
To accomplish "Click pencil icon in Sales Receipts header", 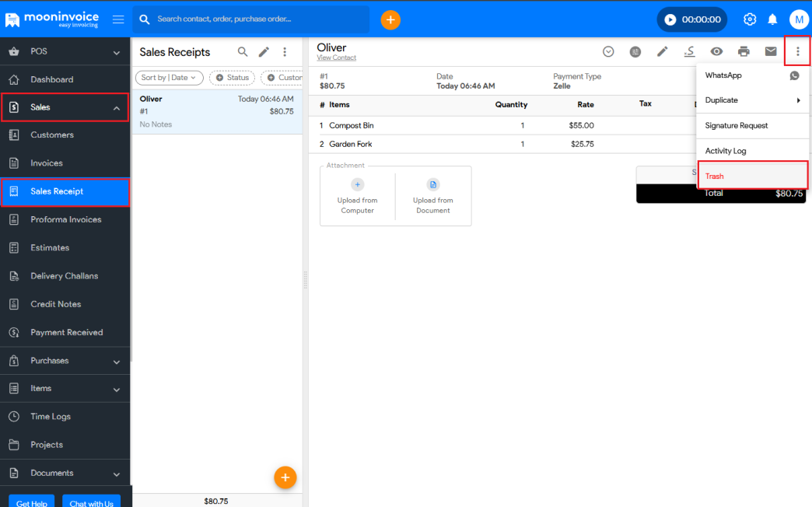I will tap(264, 52).
